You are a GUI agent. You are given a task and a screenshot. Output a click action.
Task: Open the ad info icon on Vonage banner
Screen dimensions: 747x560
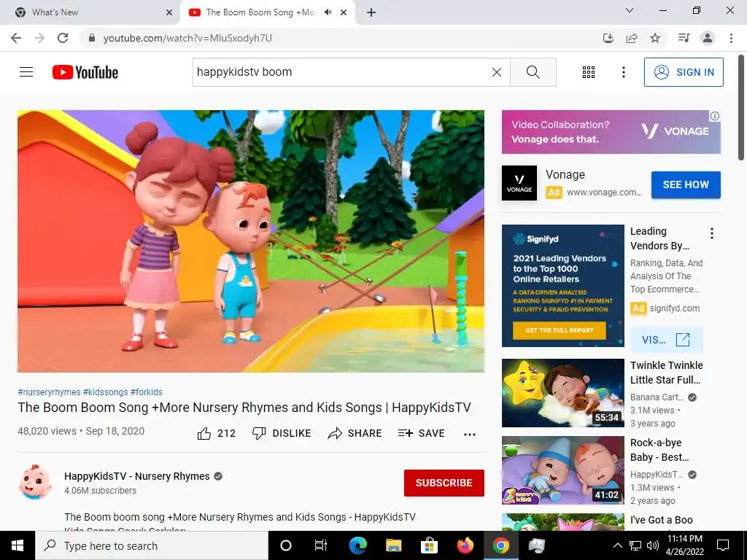(x=715, y=116)
